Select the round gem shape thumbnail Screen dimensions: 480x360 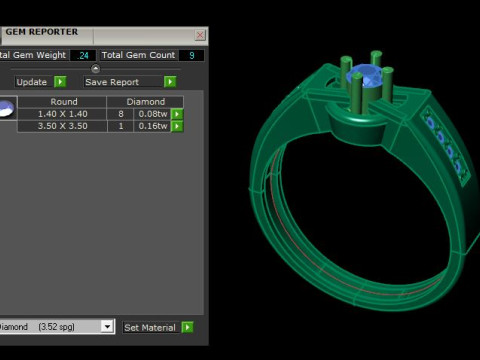click(x=7, y=108)
